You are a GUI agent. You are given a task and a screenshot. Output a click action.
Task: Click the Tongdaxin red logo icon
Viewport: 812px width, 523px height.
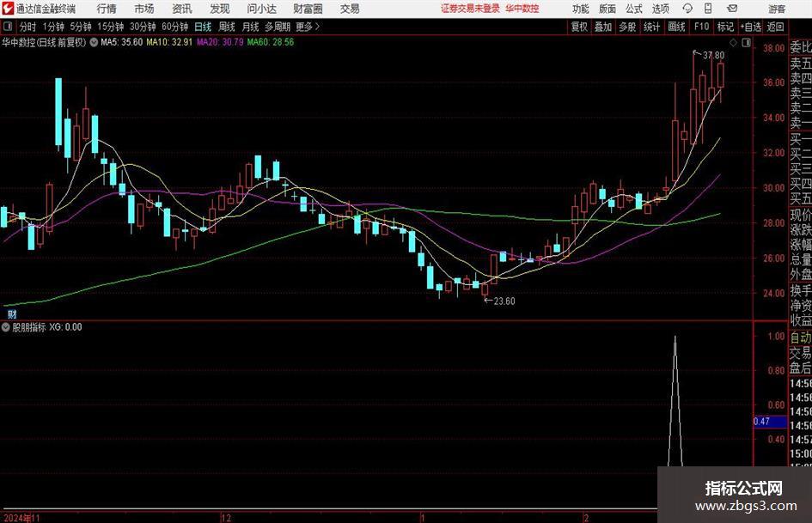click(x=8, y=9)
